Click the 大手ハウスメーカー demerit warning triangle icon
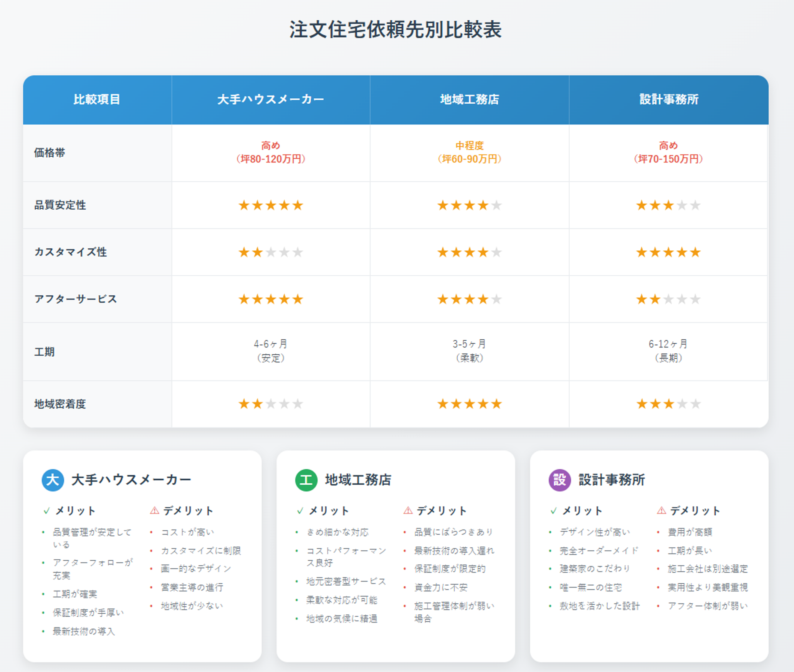 (154, 510)
